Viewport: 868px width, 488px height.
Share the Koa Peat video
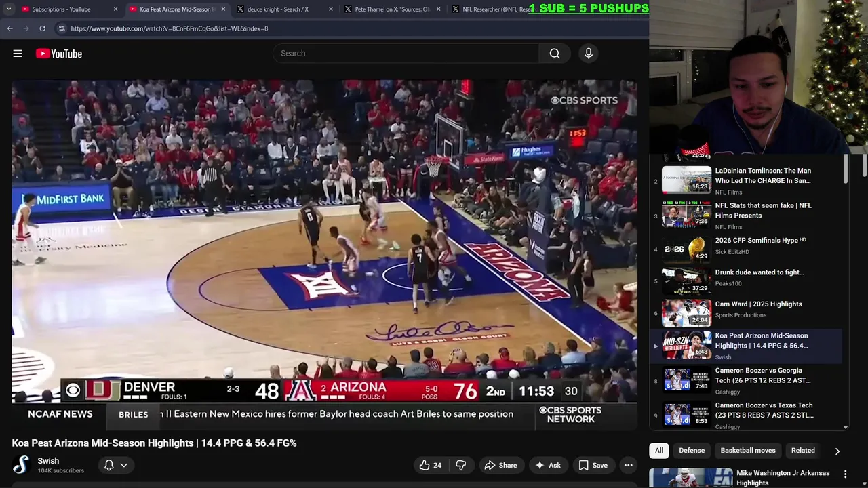[500, 465]
